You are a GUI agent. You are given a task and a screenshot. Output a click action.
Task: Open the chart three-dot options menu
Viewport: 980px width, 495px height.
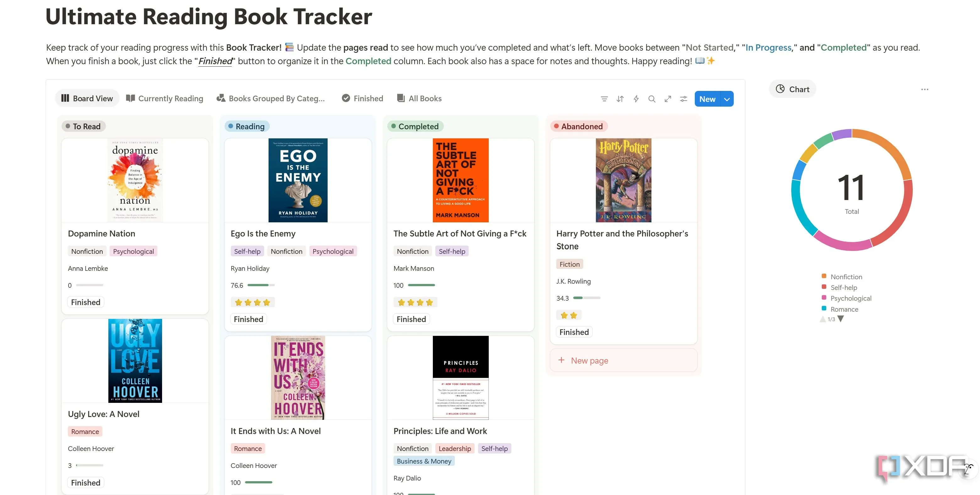click(x=924, y=90)
